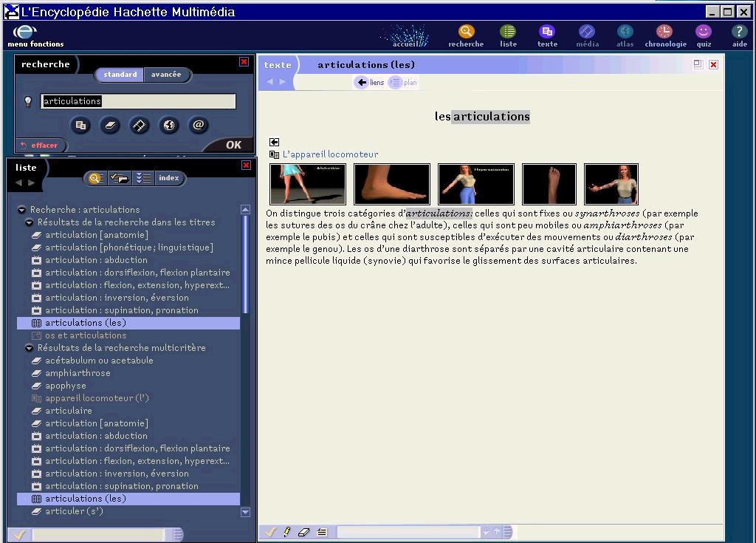Select 'acétabulum ou acetabule' in the list
This screenshot has width=756, height=543.
coord(99,361)
